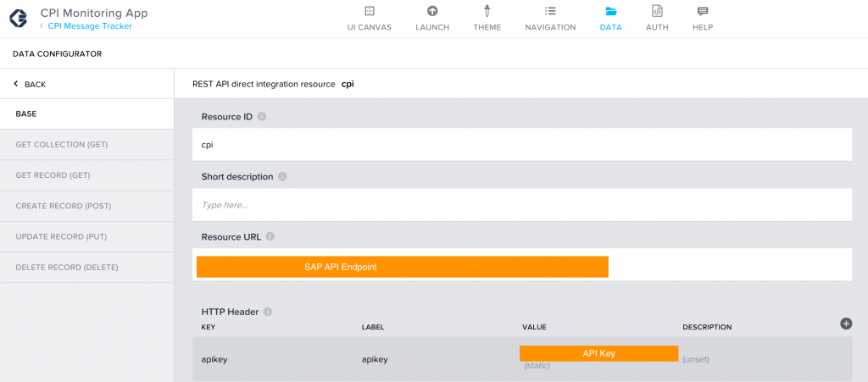The image size is (868, 382).
Task: Click the Short description info icon
Action: [x=281, y=177]
